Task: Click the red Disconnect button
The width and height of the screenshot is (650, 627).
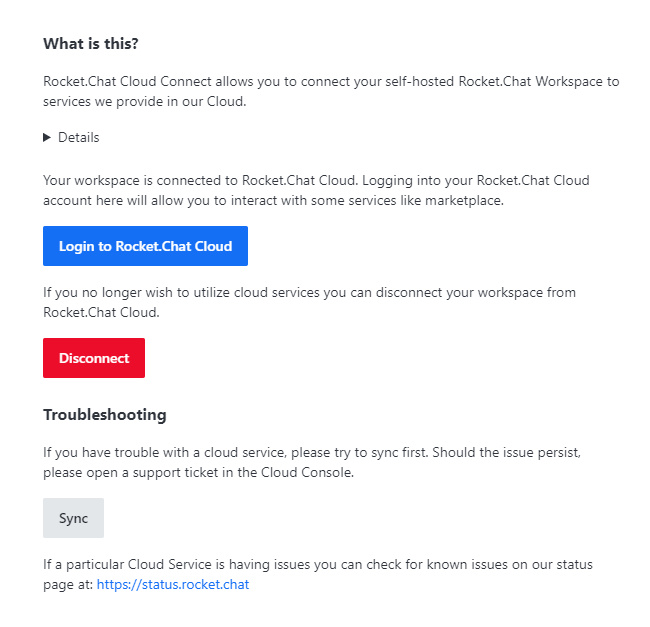Action: pos(94,358)
